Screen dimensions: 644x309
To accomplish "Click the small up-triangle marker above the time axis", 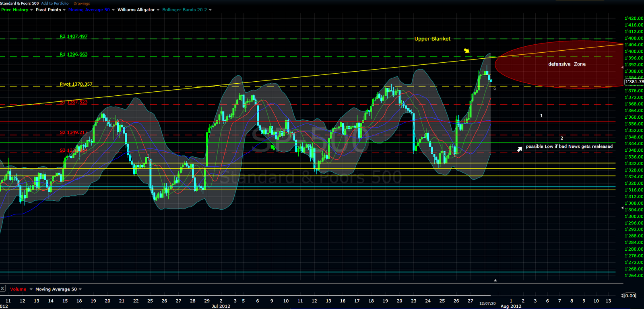I will pyautogui.click(x=495, y=280).
